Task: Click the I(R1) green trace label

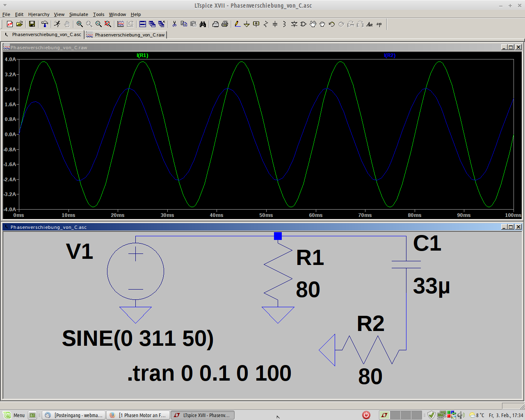Action: pos(142,55)
